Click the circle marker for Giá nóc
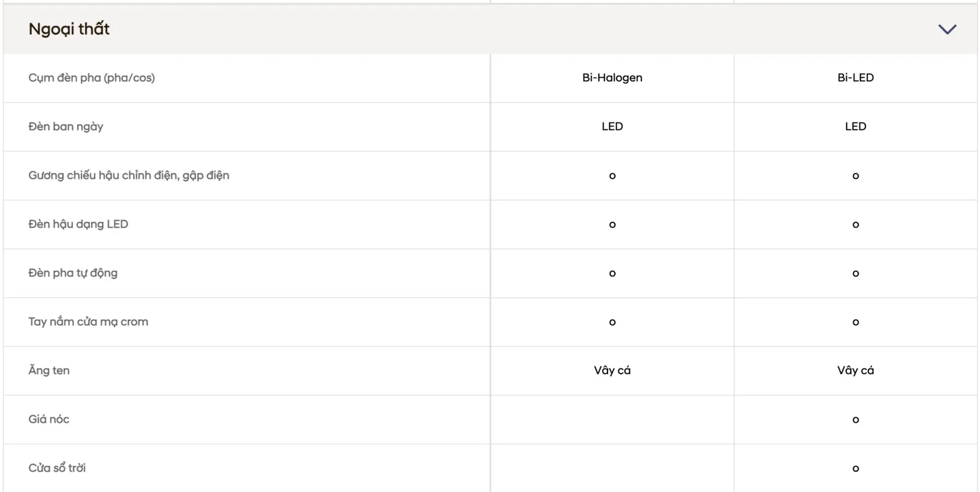This screenshot has width=980, height=492. tap(856, 420)
